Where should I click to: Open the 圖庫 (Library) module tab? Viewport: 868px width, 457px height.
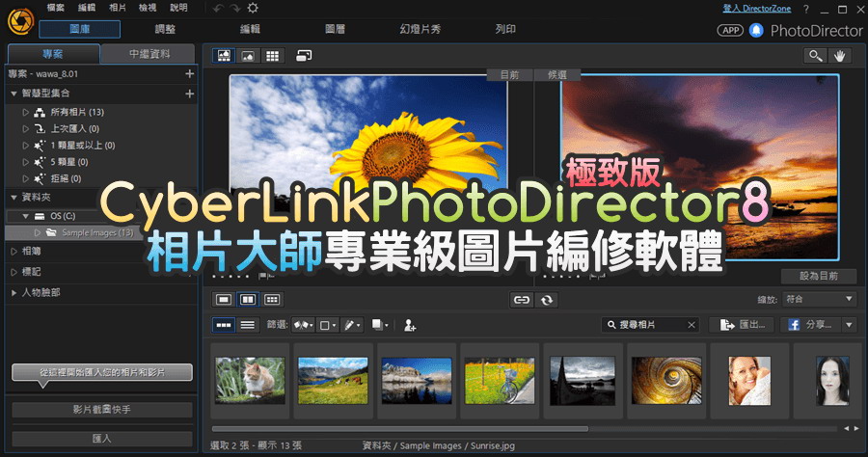point(80,29)
